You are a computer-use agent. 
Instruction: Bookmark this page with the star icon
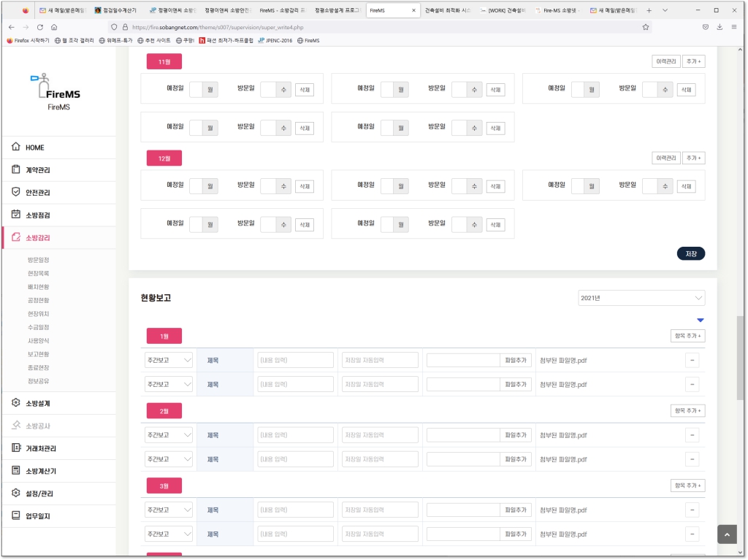click(x=646, y=26)
